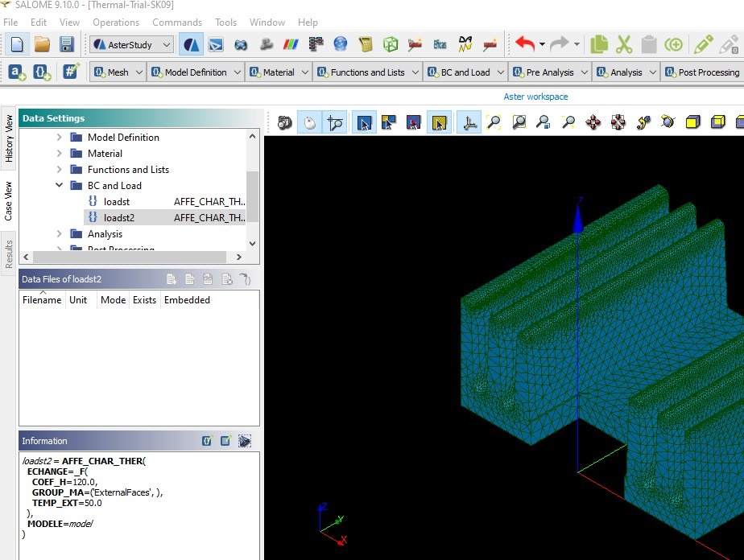Screen dimensions: 744x560
Task: Activate the JobManager module icon
Action: tap(366, 44)
